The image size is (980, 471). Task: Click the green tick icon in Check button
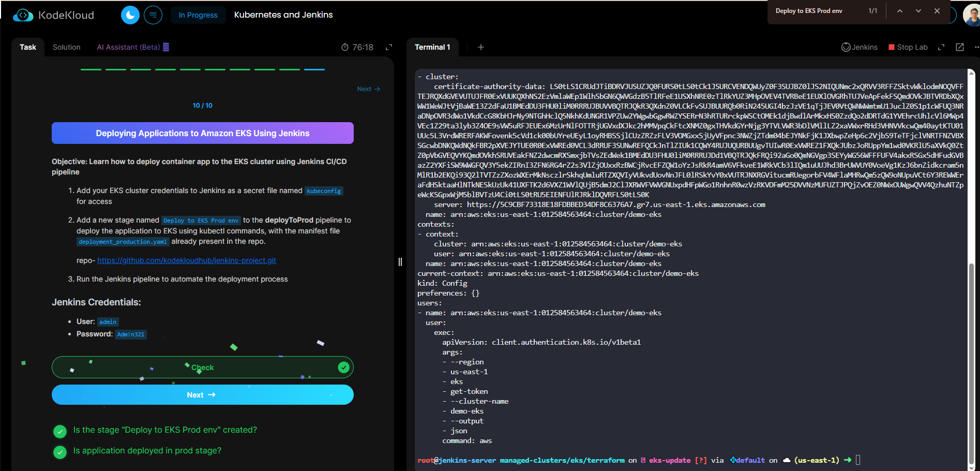pos(343,367)
